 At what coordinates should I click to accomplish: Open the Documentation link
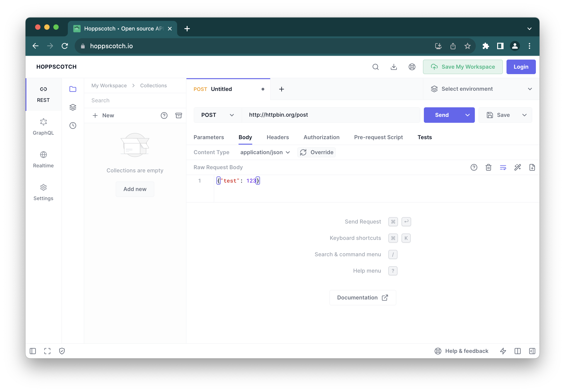[x=362, y=297]
